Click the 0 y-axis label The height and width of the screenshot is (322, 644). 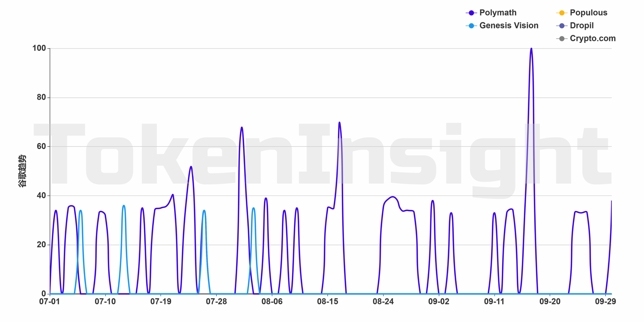coord(44,294)
